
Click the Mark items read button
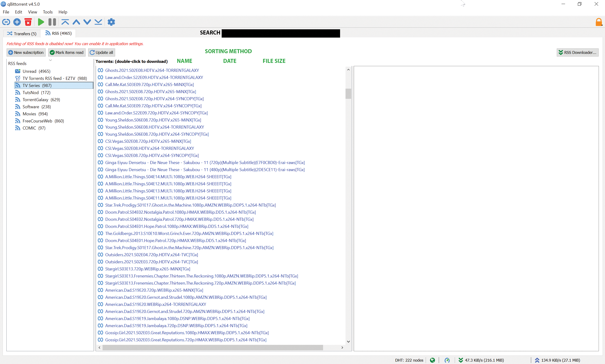(67, 52)
